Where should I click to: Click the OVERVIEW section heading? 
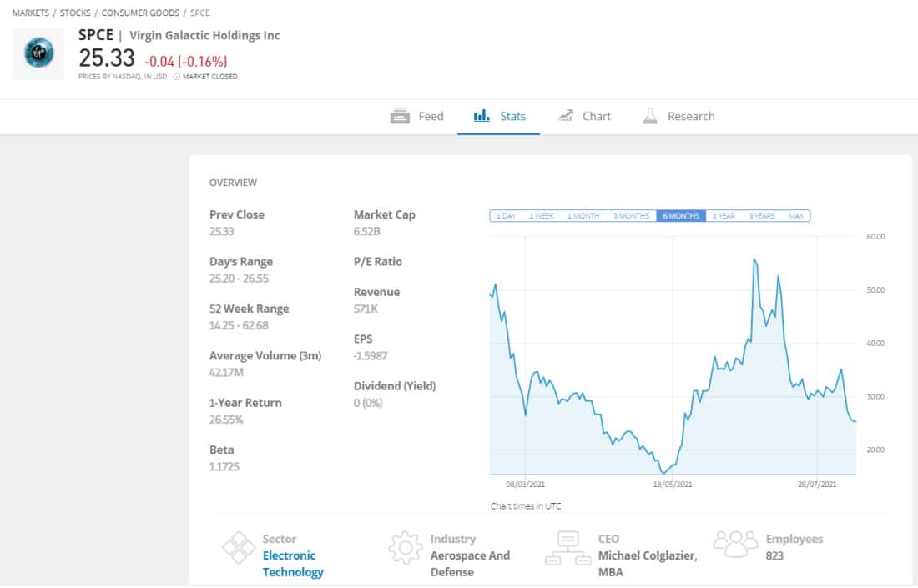coord(233,183)
